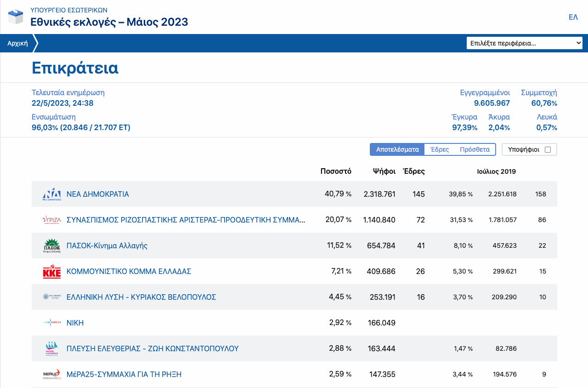588x388 pixels.
Task: Click the Επικράτεια heading
Action: click(75, 68)
